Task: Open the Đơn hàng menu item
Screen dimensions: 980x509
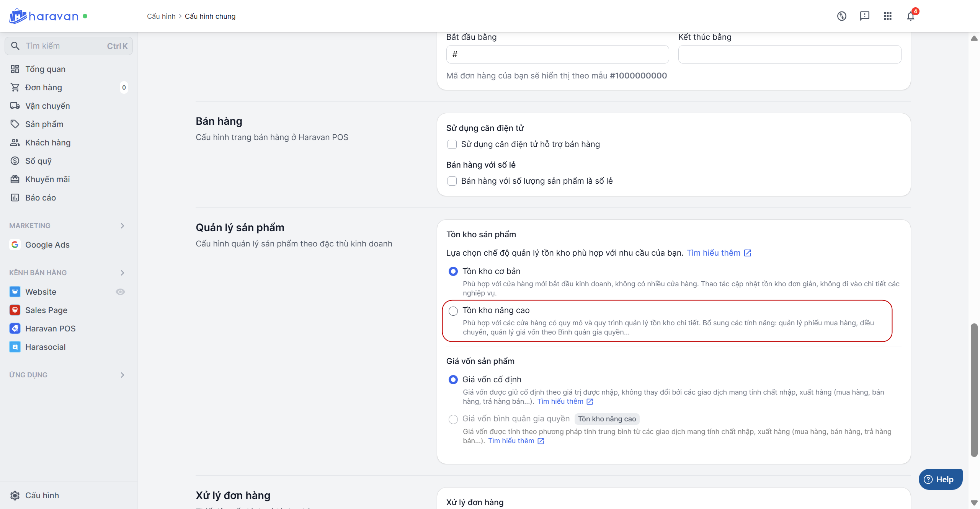Action: pos(43,87)
